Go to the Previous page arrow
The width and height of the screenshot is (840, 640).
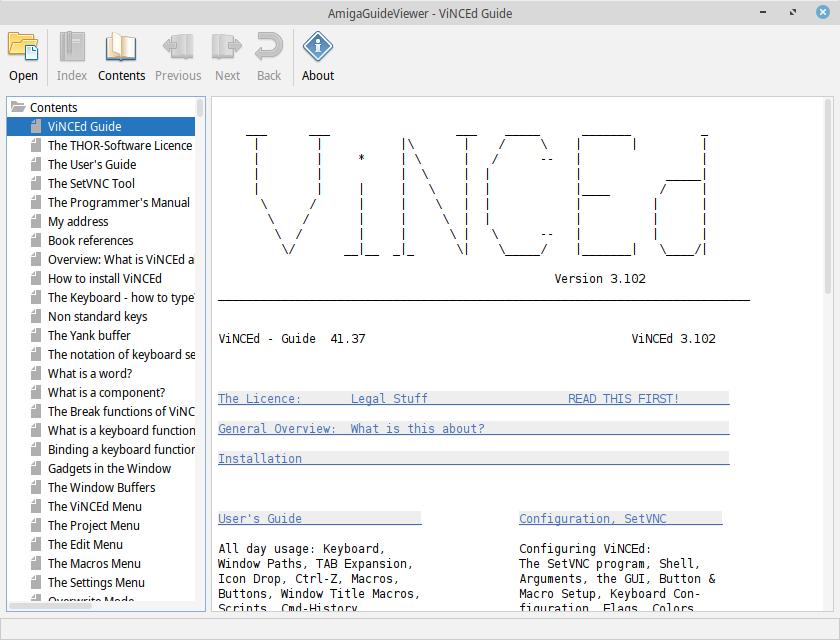[178, 47]
